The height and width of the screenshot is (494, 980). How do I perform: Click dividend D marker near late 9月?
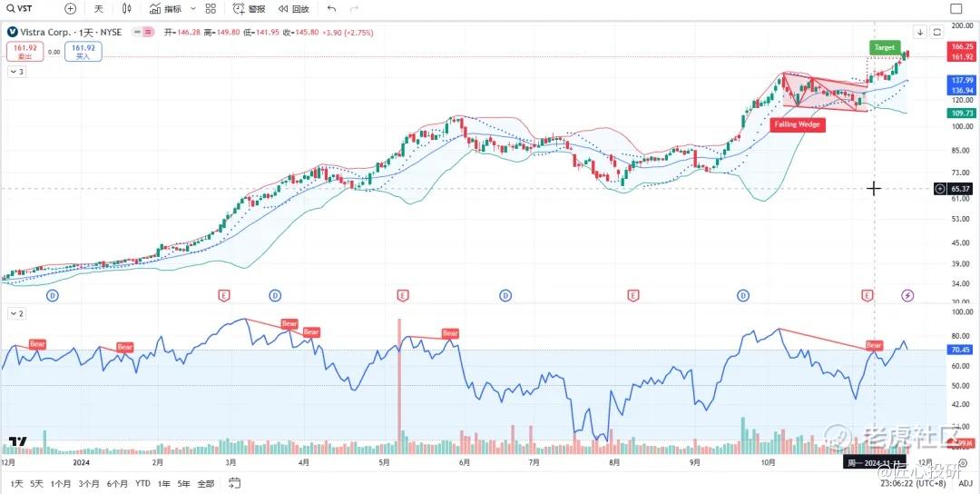[743, 295]
